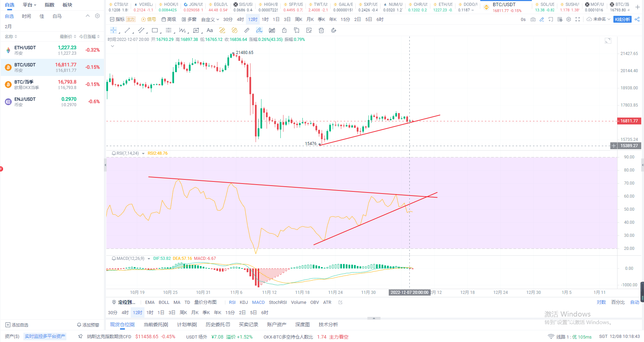The width and height of the screenshot is (644, 342).
Task: Select the rectangle shape drawing tool
Action: (x=154, y=30)
